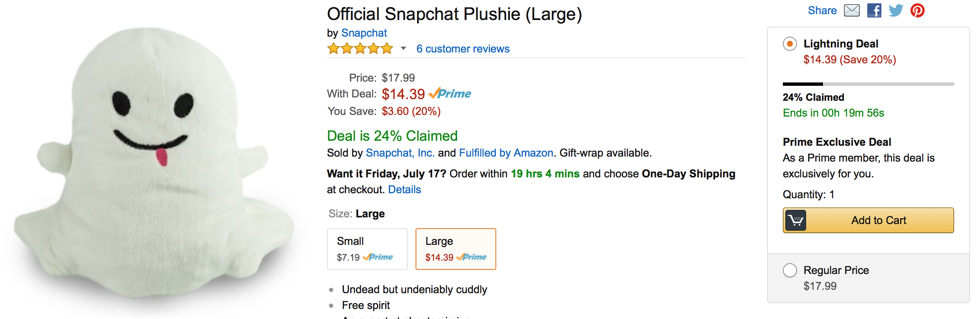
Task: Click the shopping cart icon on Add to Cart
Action: click(795, 220)
